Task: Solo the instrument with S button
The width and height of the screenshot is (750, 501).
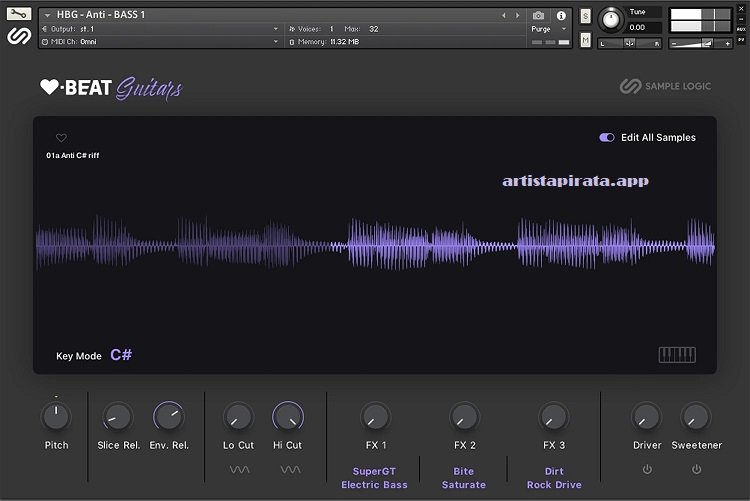Action: [585, 16]
